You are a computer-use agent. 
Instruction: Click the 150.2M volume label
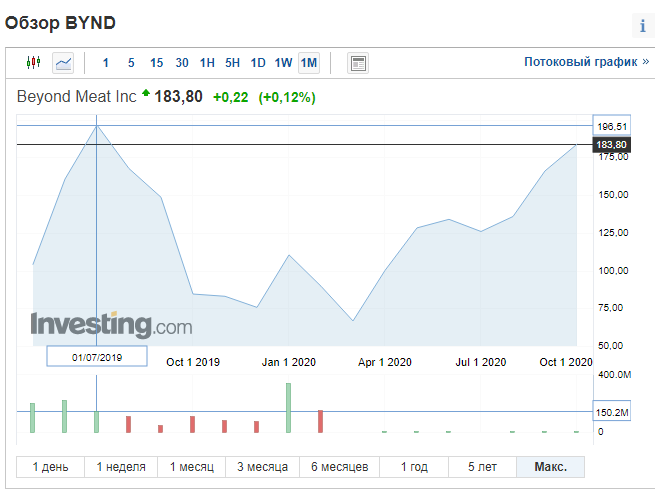612,412
